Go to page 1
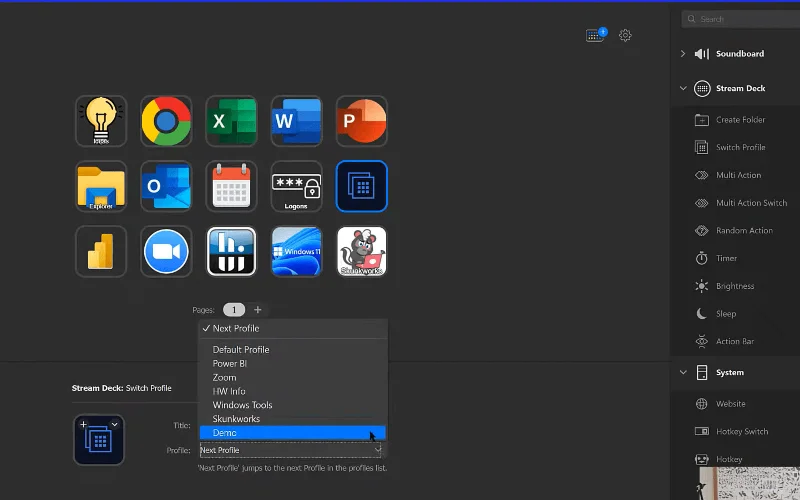The height and width of the screenshot is (500, 800). [x=234, y=310]
